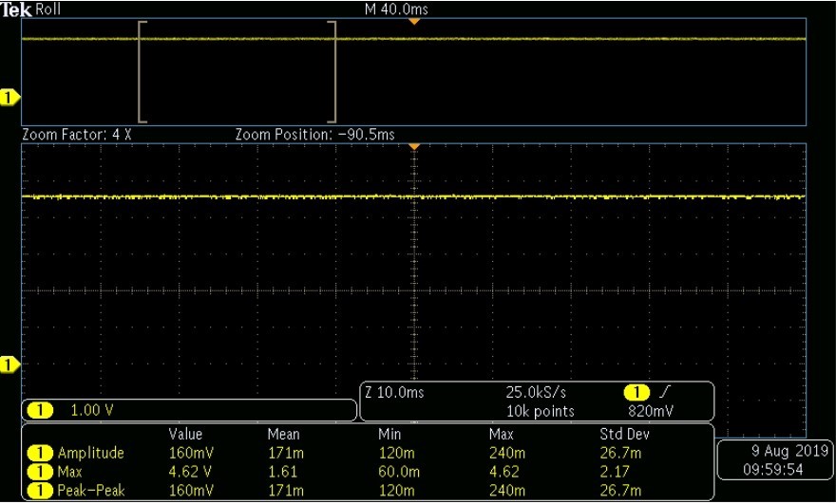
Task: Select the Peak-Peak measurement channel badge
Action: (x=40, y=491)
